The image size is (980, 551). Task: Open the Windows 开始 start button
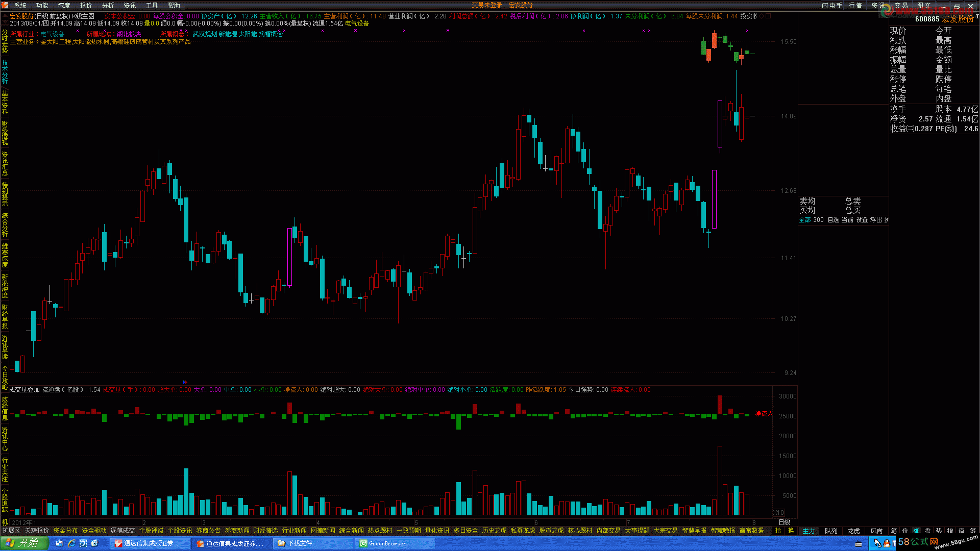[24, 543]
